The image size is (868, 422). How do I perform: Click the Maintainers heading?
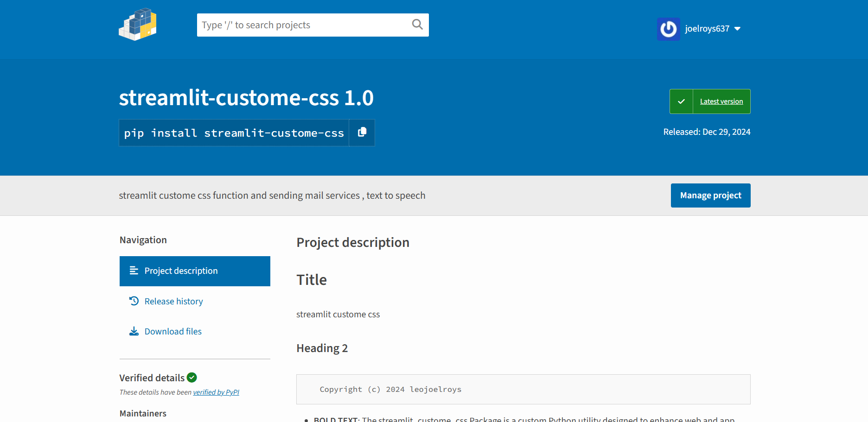pyautogui.click(x=143, y=414)
